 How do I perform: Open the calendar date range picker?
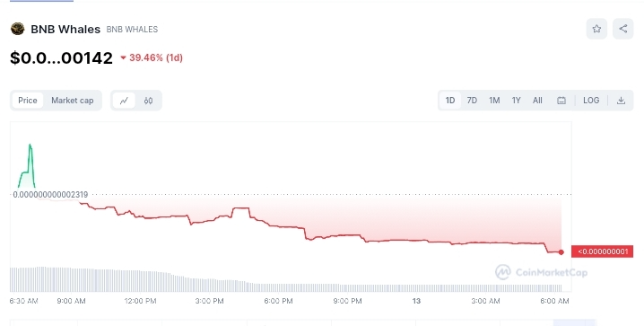pos(561,101)
